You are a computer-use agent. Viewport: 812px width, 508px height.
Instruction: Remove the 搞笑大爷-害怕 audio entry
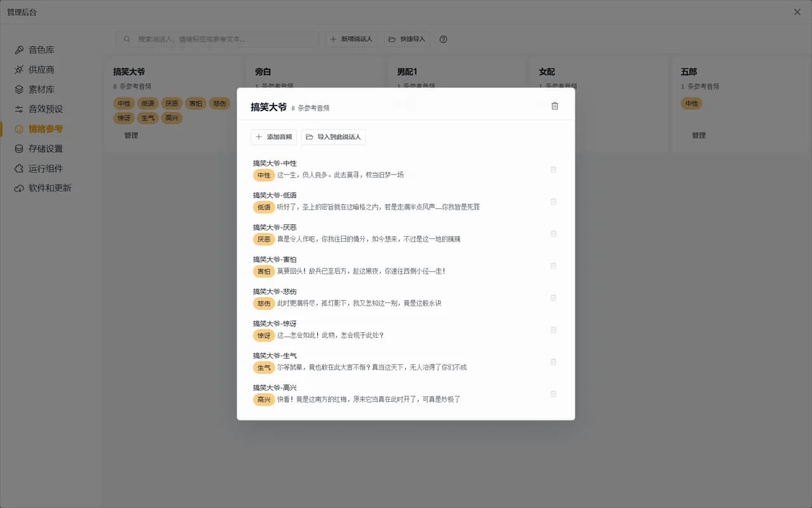tap(553, 265)
